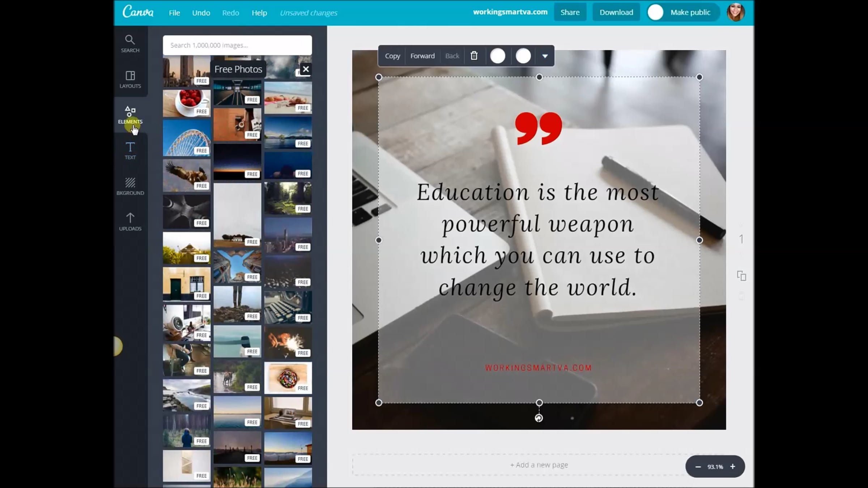Select the Text tool icon
This screenshot has width=868, height=488.
click(130, 150)
